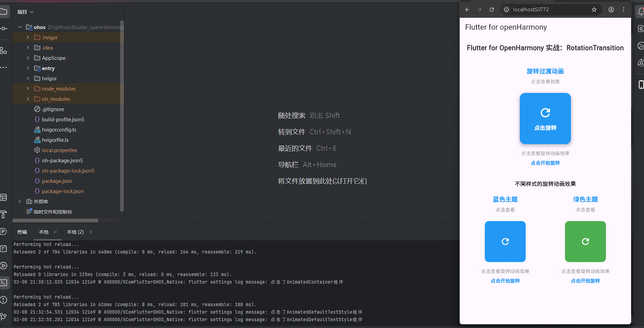Click the blue theme refresh square
Image resolution: width=644 pixels, height=328 pixels.
[x=505, y=242]
